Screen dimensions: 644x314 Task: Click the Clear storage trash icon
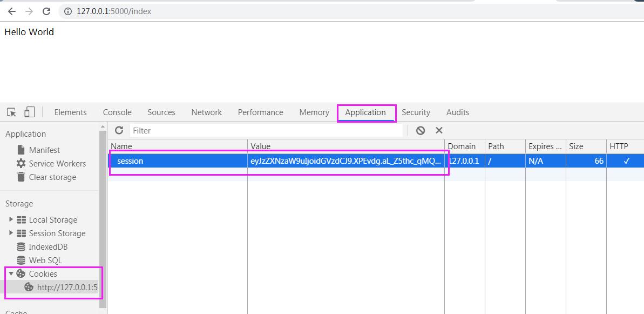tap(21, 177)
